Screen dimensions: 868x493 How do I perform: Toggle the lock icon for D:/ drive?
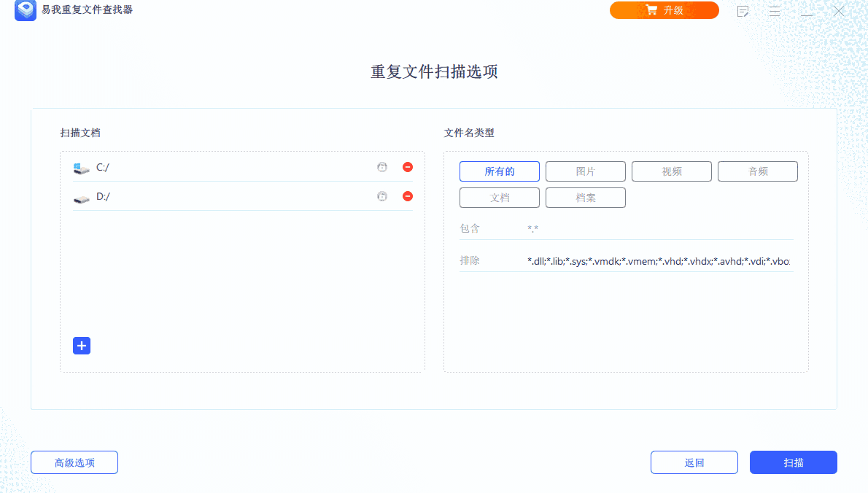(x=382, y=196)
